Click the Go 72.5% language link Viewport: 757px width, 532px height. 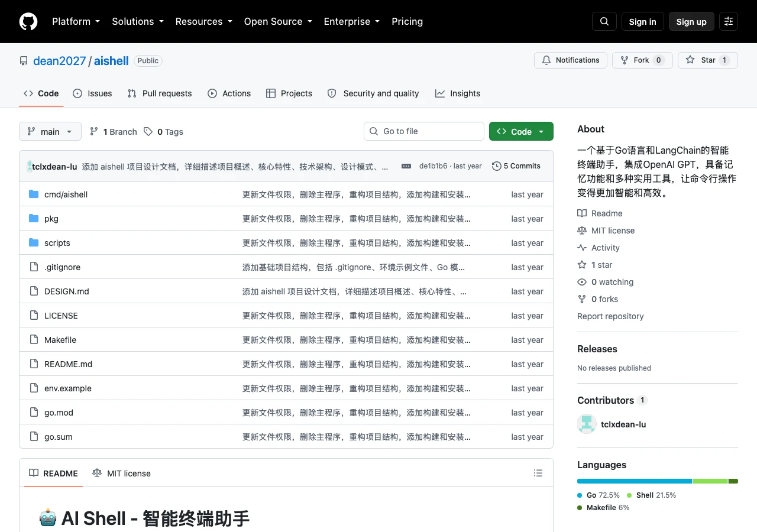[x=599, y=495]
